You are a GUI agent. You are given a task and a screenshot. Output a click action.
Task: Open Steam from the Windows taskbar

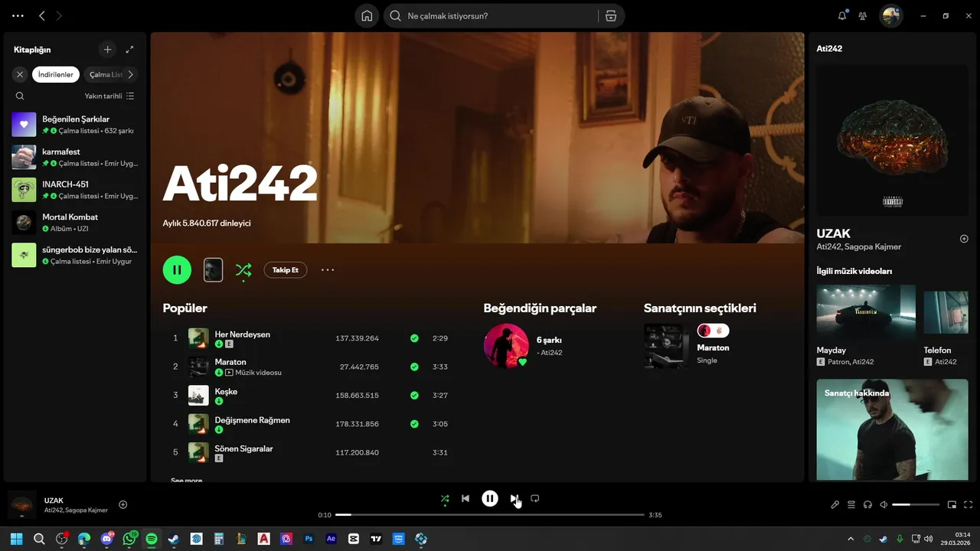(174, 539)
